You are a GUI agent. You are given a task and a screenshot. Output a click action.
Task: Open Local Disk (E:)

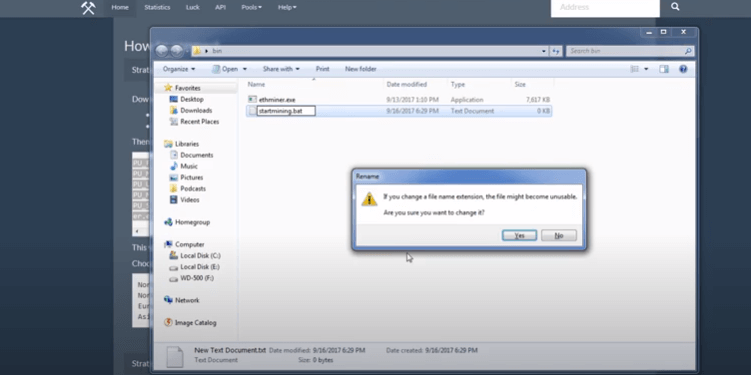200,267
